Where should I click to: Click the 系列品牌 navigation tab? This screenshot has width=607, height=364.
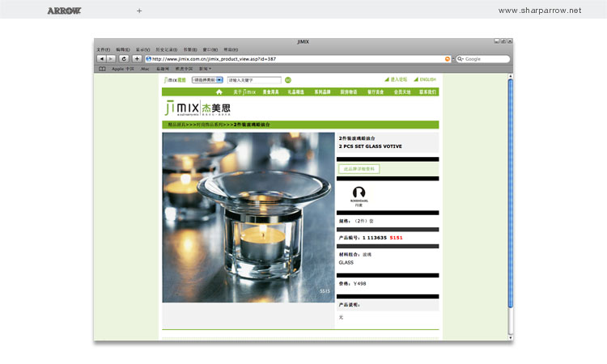pyautogui.click(x=322, y=92)
